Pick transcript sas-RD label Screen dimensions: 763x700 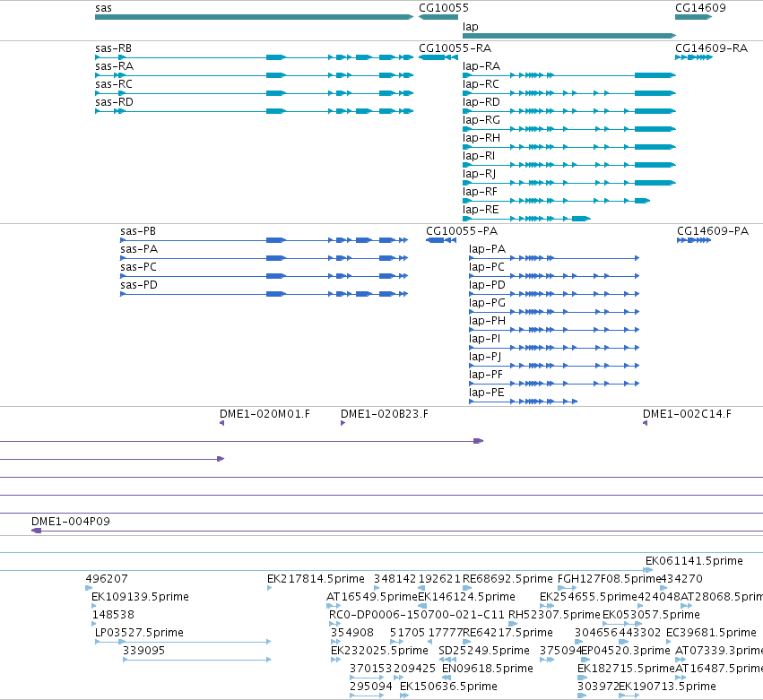(x=115, y=102)
